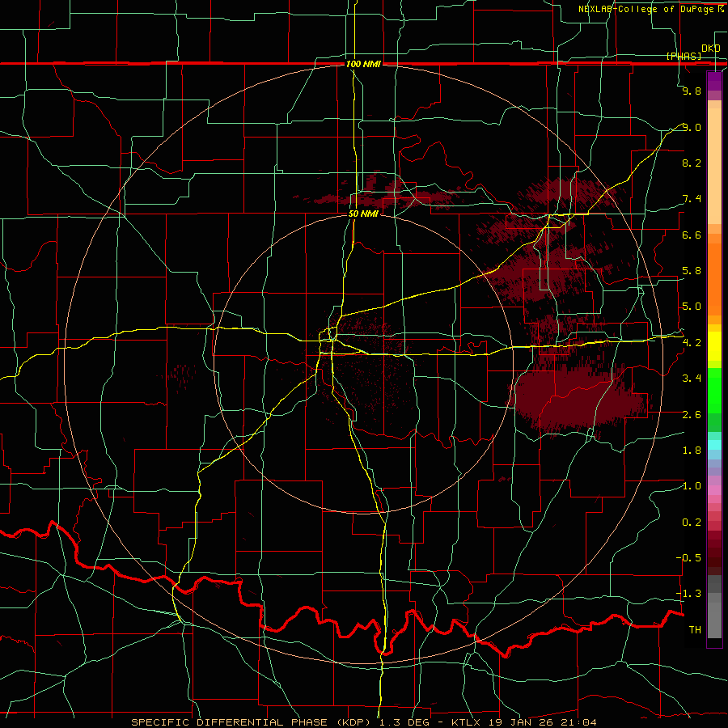The height and width of the screenshot is (728, 728).
Task: Click the 1.0 scale value
Action: click(692, 486)
